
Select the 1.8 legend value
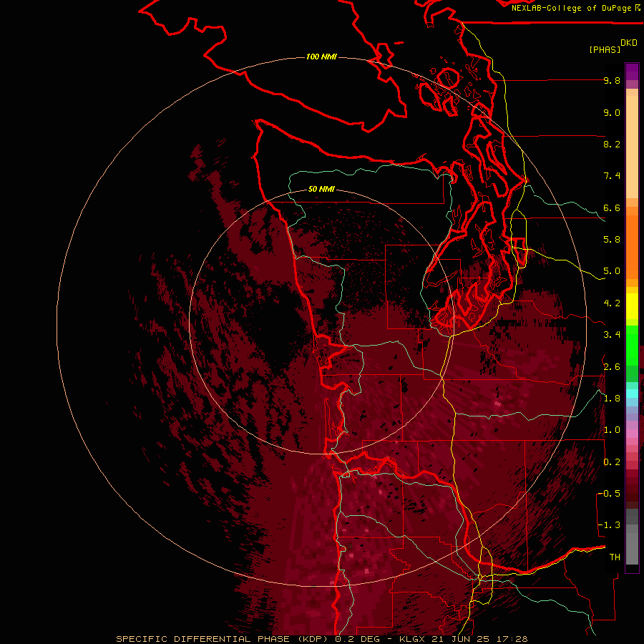(612, 399)
